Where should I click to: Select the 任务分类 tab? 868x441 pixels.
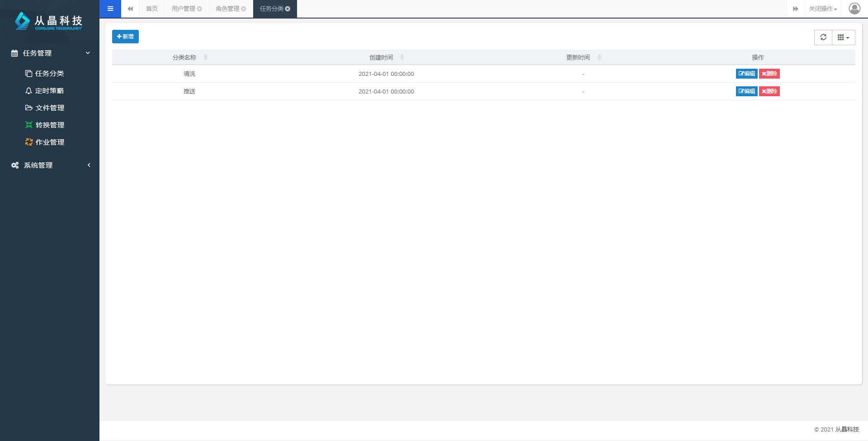tap(272, 9)
